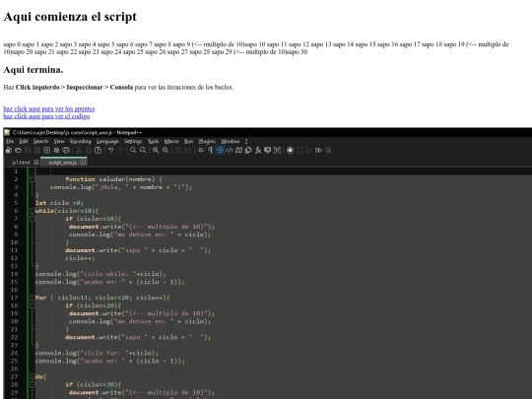The width and height of the screenshot is (532, 399).
Task: Follow link 'haz click aqui para ver los apuntes'
Action: pos(49,108)
